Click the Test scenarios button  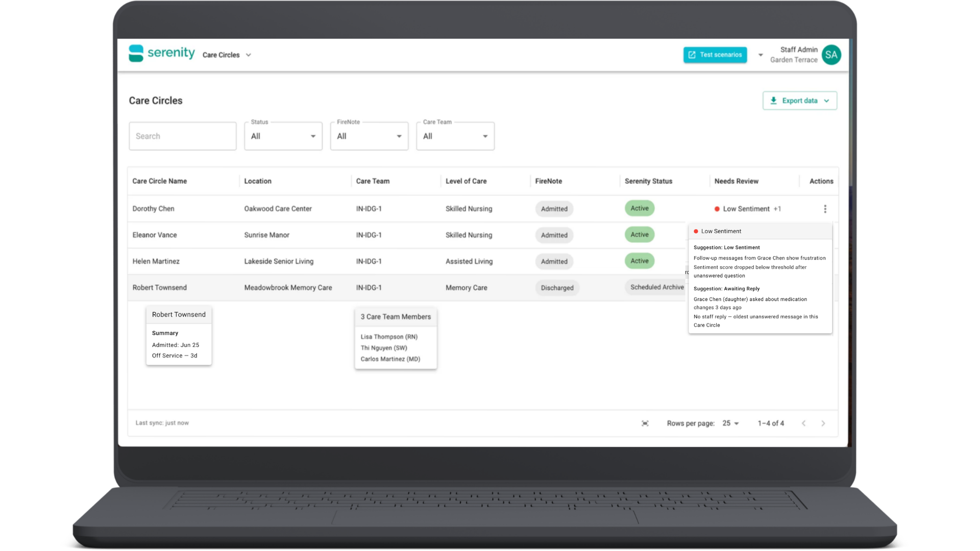715,55
